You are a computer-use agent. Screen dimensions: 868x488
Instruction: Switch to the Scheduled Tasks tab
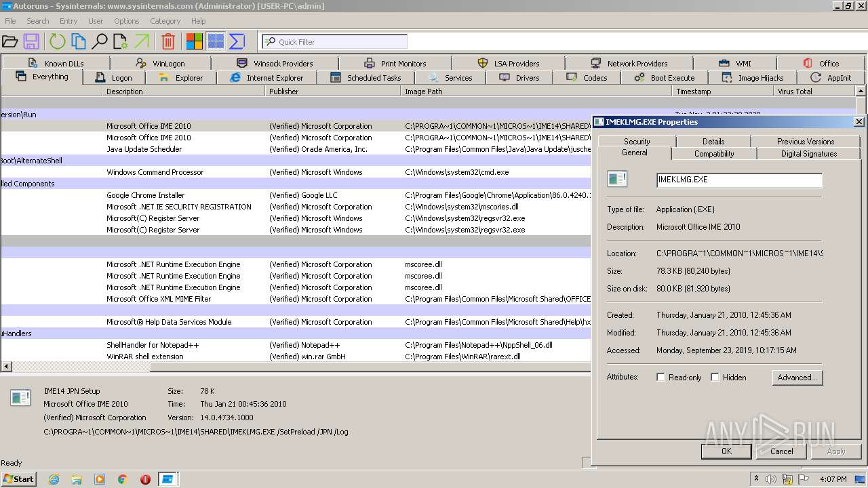click(366, 78)
